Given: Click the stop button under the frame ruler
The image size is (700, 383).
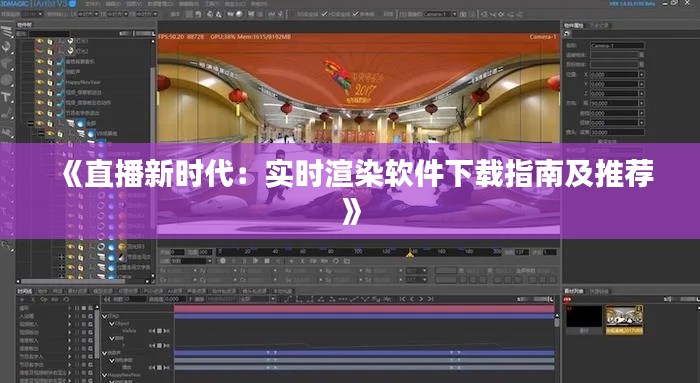Looking at the screenshot, I should 267,261.
